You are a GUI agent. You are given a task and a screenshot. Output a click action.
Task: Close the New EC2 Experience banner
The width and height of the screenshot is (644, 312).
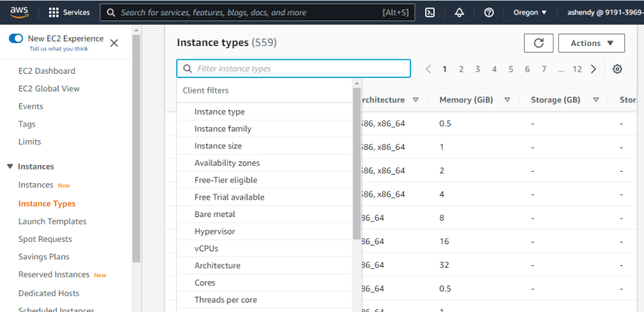click(x=114, y=43)
